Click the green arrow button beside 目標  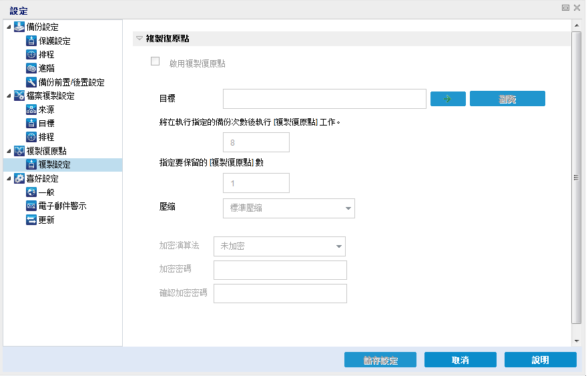click(448, 99)
